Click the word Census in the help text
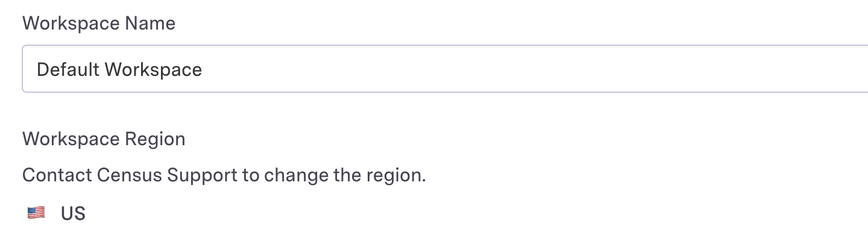This screenshot has height=241, width=868. pos(128,176)
